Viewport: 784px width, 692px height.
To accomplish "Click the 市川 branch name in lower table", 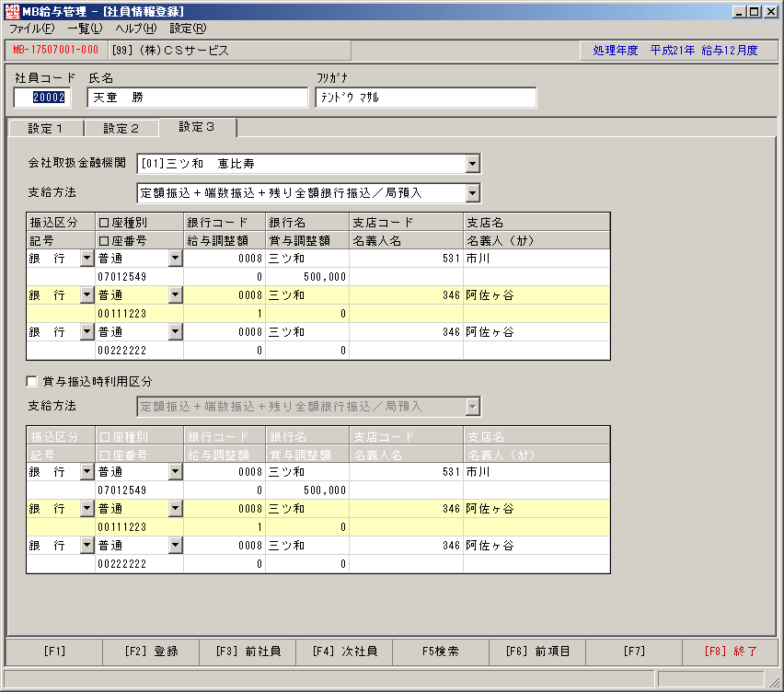I will [536, 472].
